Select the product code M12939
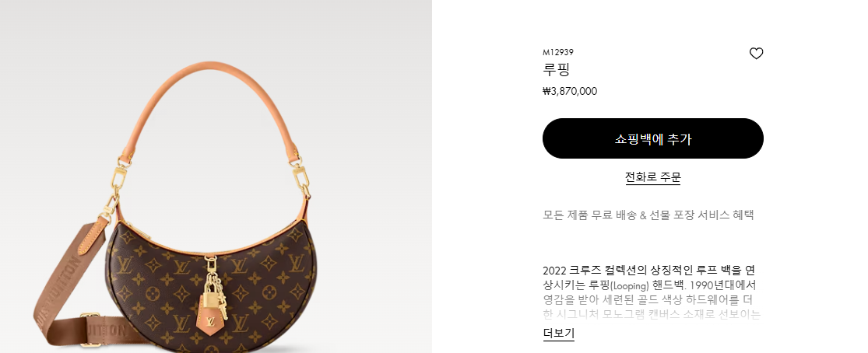The width and height of the screenshot is (868, 353). 558,53
